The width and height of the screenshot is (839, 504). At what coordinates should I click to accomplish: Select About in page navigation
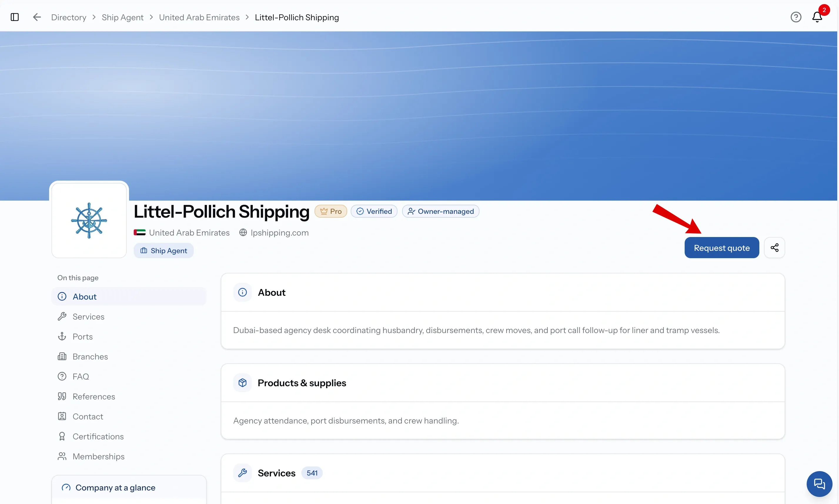129,296
